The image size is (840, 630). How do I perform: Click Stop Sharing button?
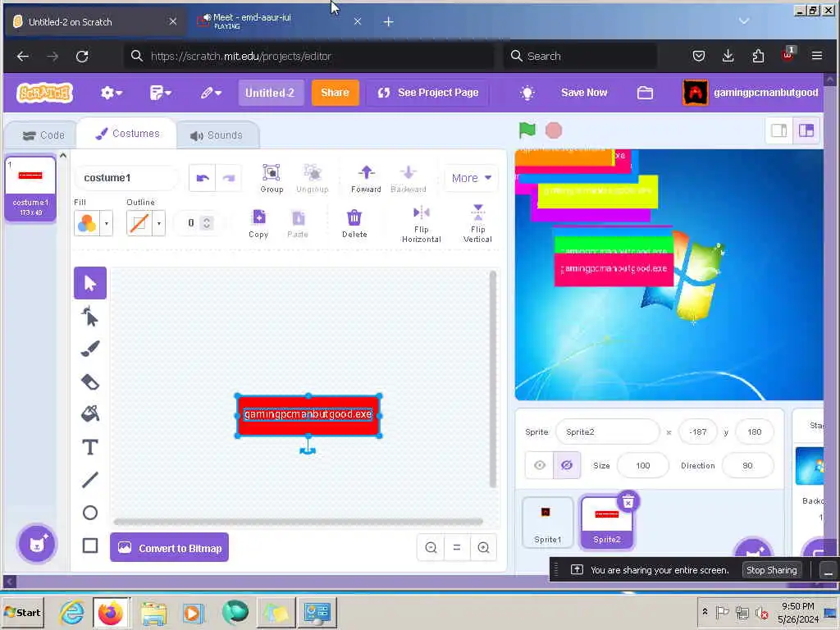point(771,570)
